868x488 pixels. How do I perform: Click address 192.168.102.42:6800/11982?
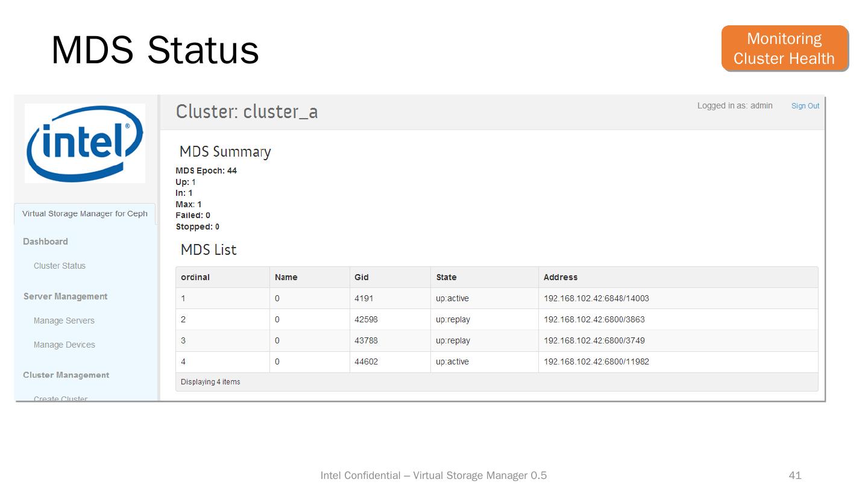coord(597,361)
